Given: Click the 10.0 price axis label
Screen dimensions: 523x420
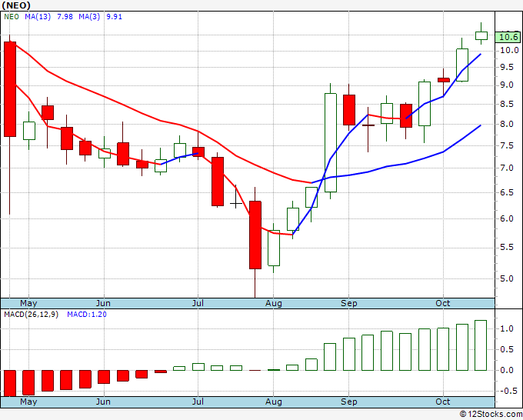Looking at the screenshot, I should tap(509, 50).
